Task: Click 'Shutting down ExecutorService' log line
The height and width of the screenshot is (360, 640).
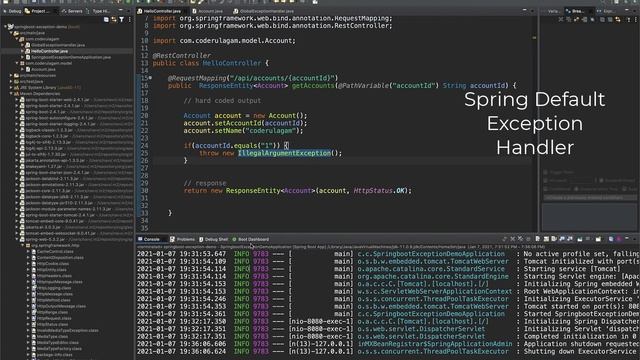Action: pyautogui.click(x=388, y=351)
